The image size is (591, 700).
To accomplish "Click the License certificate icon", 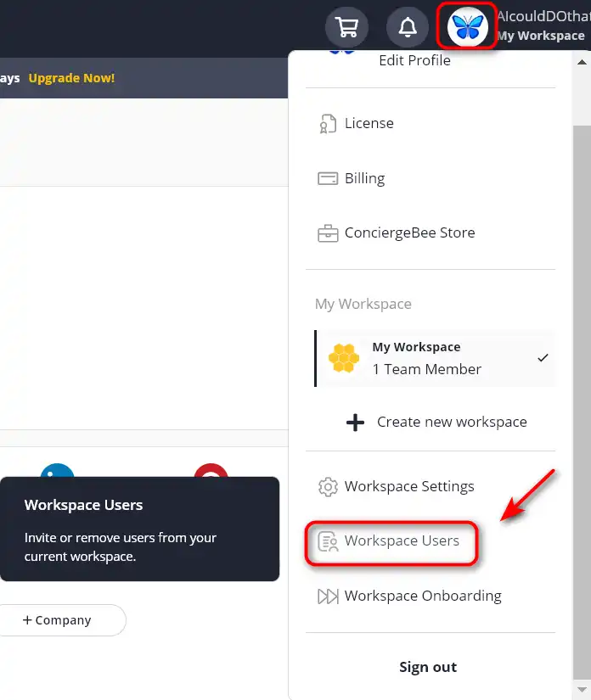I will coord(328,124).
